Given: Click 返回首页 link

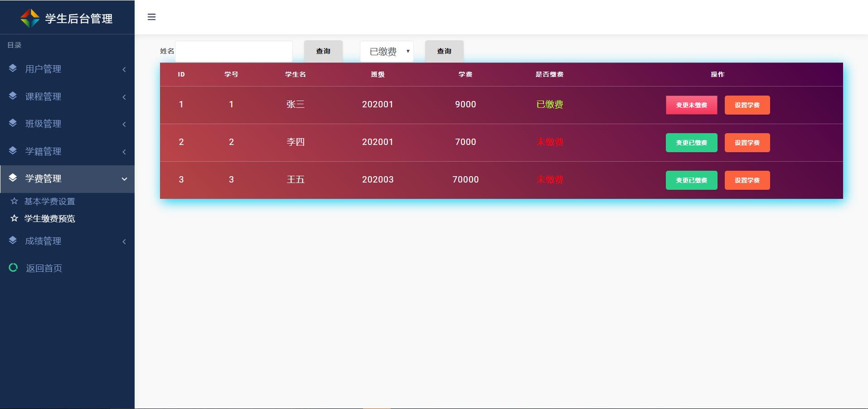Looking at the screenshot, I should pyautogui.click(x=44, y=268).
